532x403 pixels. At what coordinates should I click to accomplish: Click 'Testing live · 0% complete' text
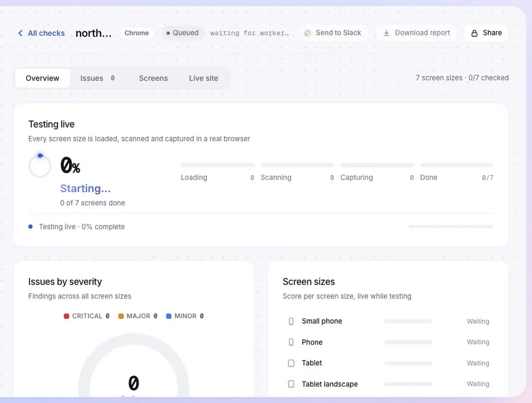[82, 226]
